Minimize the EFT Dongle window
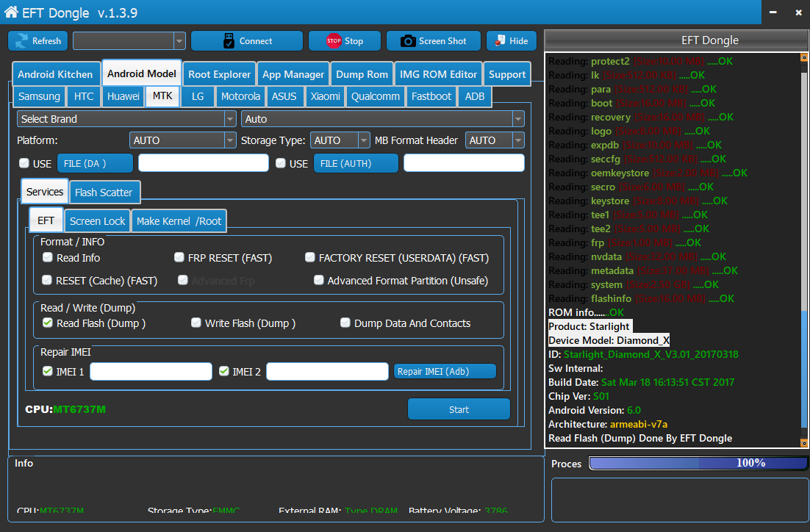Screen dimensions: 810x532 pyautogui.click(x=773, y=12)
